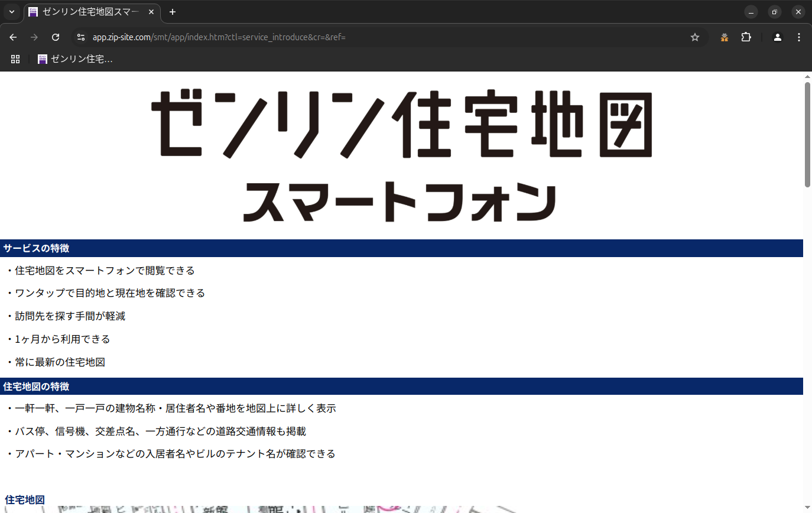Click the forward navigation arrow

pos(34,37)
